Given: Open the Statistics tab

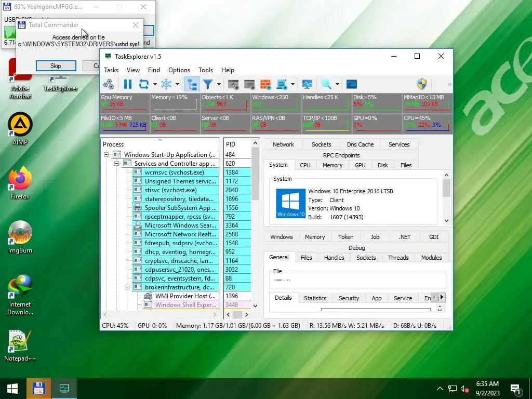Looking at the screenshot, I should tap(315, 298).
